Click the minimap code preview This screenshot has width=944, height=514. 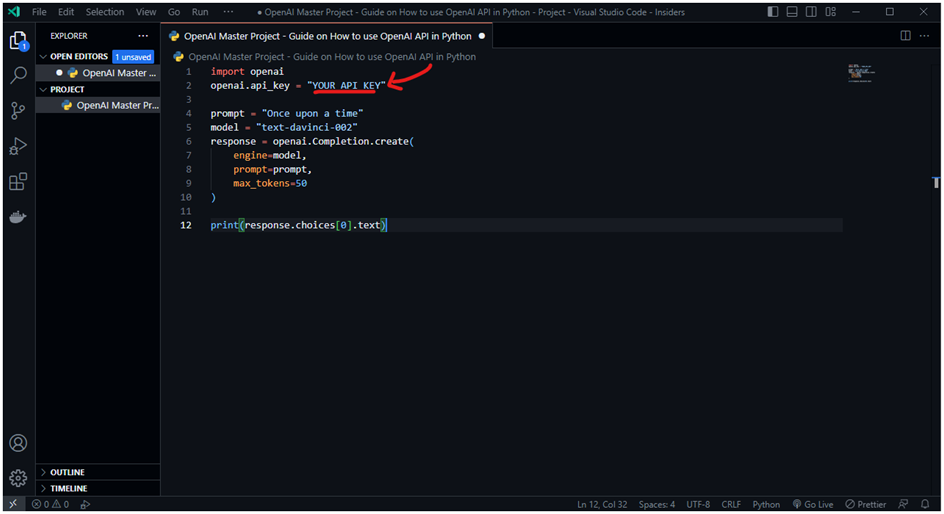(x=861, y=72)
